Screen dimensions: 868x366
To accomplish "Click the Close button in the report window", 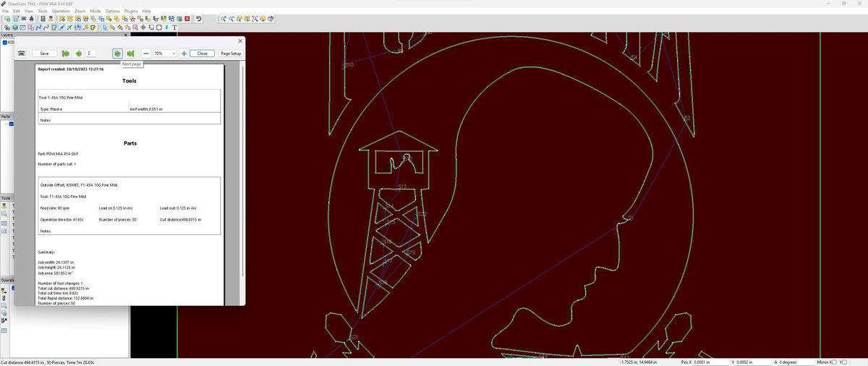I will (203, 54).
